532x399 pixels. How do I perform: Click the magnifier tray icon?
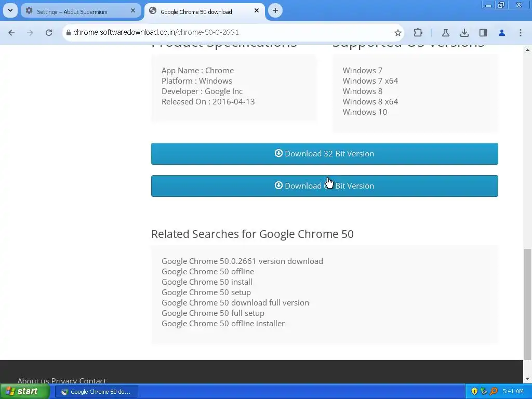point(494,392)
